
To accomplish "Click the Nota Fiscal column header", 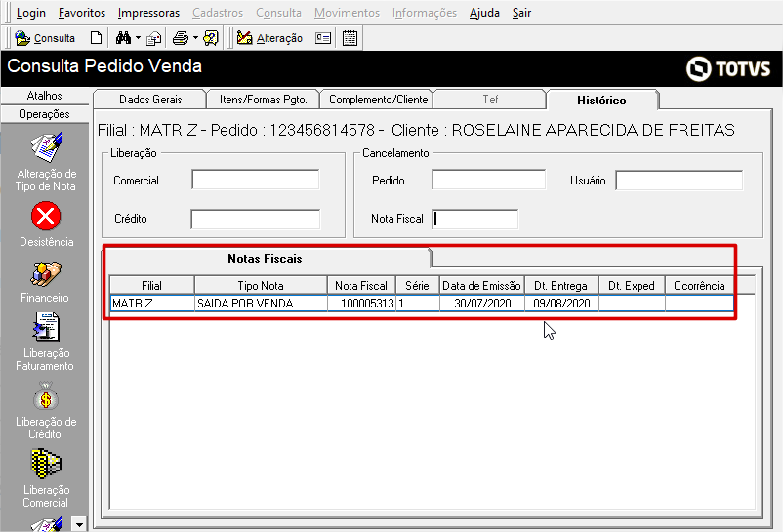I will (361, 285).
